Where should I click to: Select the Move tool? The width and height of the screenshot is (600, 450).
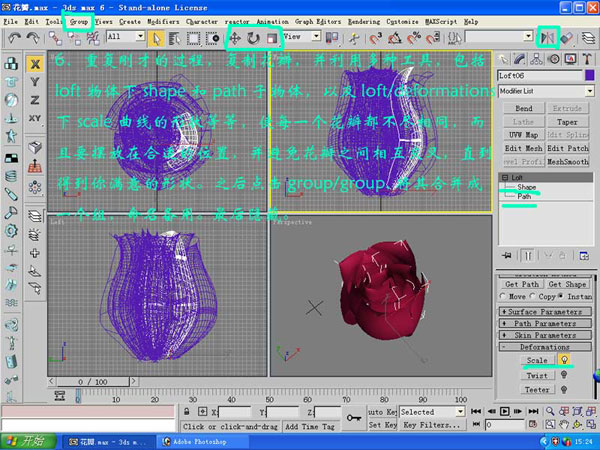(x=235, y=38)
